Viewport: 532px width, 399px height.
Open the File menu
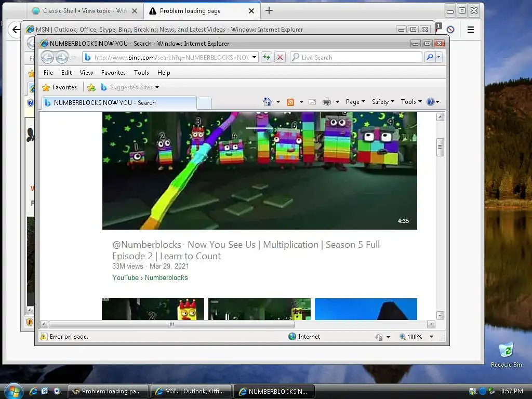[48, 73]
